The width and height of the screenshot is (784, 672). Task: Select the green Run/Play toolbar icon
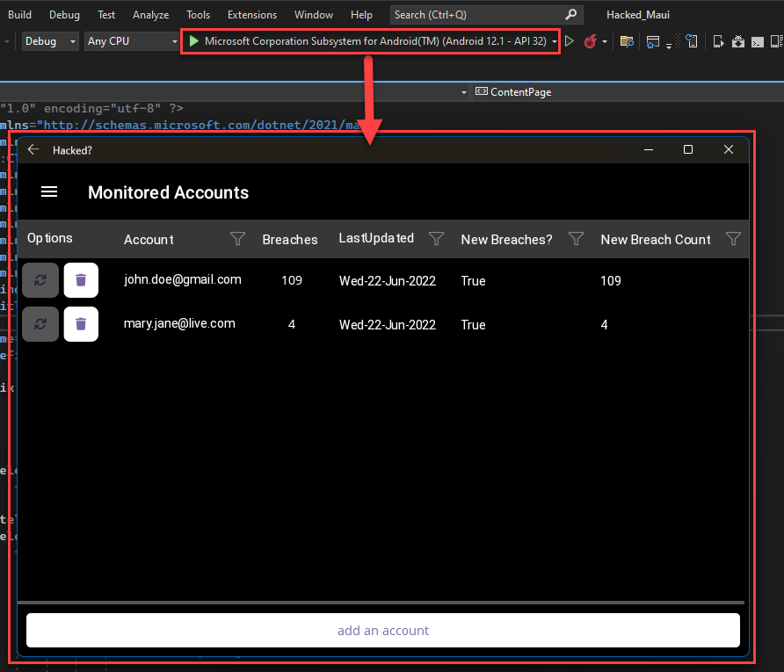pyautogui.click(x=569, y=40)
